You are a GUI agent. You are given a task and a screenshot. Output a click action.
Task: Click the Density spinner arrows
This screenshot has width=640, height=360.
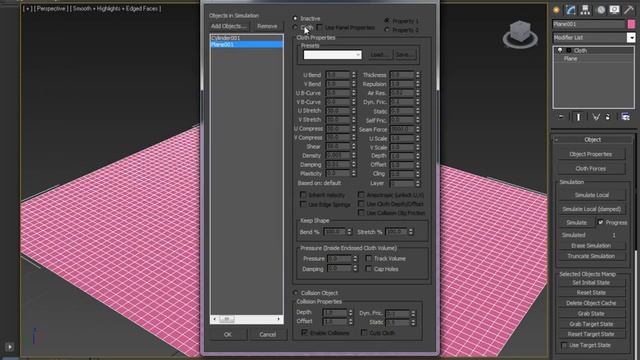point(354,156)
